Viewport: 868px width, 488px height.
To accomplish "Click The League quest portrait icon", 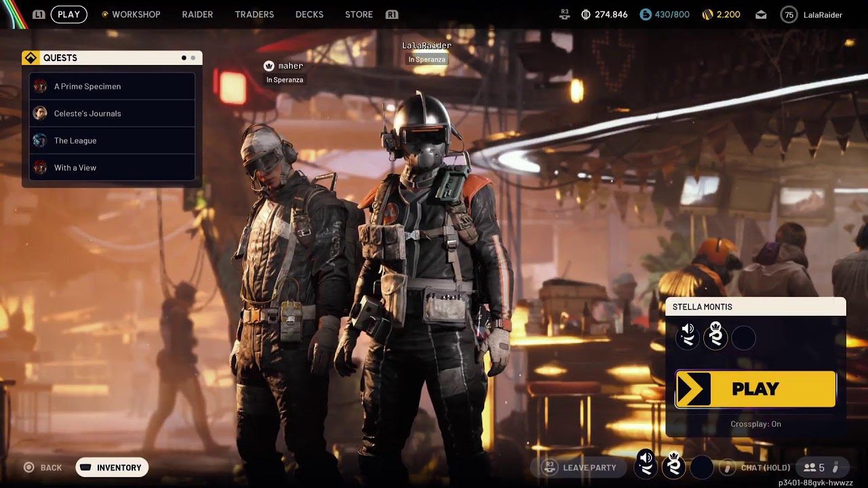I will pyautogui.click(x=40, y=140).
